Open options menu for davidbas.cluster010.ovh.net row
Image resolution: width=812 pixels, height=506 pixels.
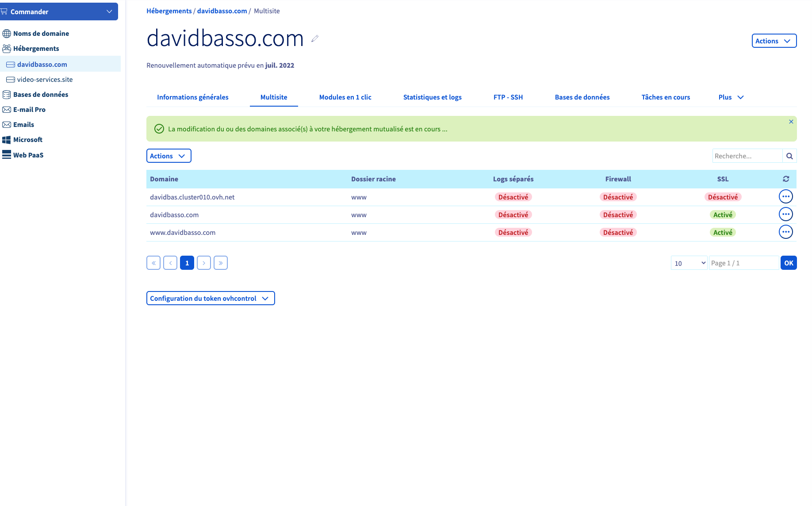785,197
